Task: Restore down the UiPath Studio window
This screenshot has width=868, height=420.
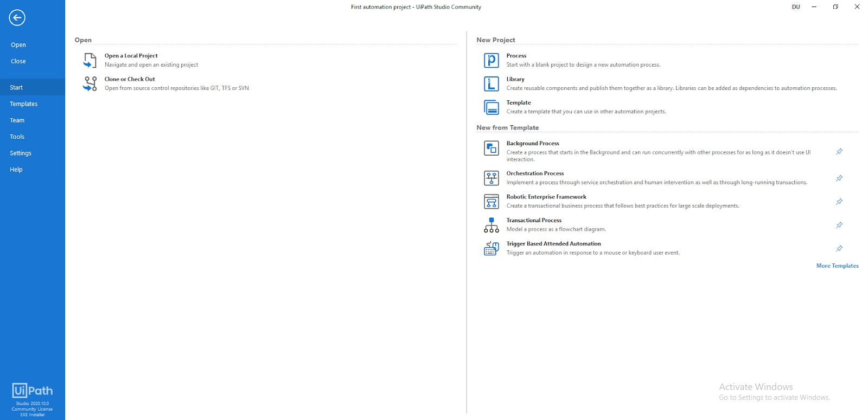Action: [x=835, y=7]
